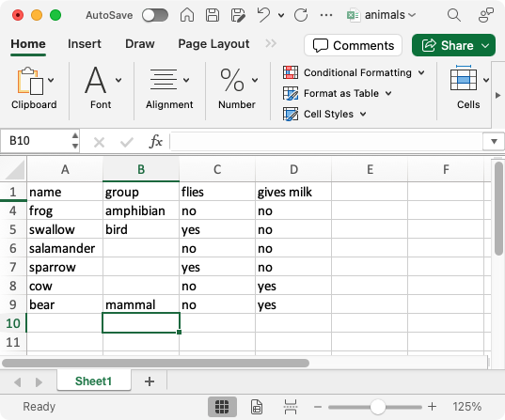
Task: Click the insert function fx icon
Action: point(155,141)
